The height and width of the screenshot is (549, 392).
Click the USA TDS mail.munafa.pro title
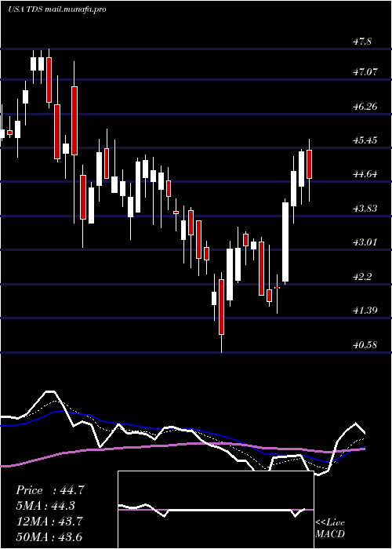(x=57, y=9)
